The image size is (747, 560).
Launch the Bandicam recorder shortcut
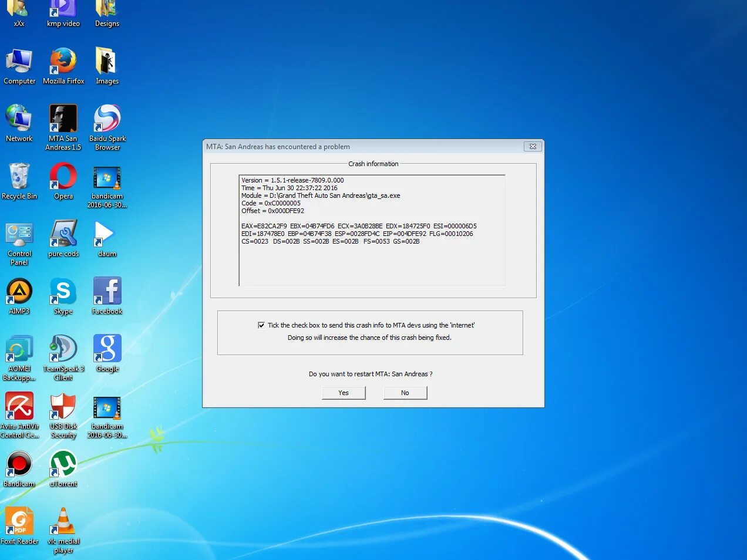click(19, 468)
